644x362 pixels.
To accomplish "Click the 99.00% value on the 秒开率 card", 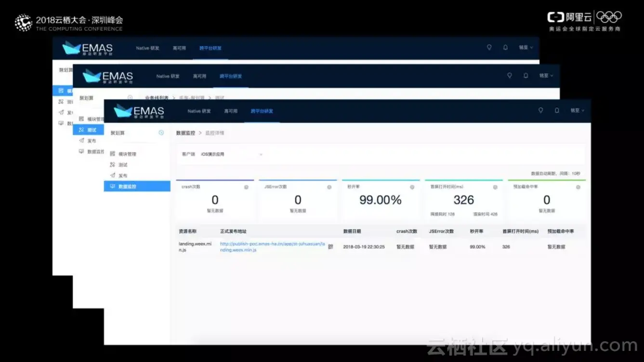I will [x=381, y=200].
